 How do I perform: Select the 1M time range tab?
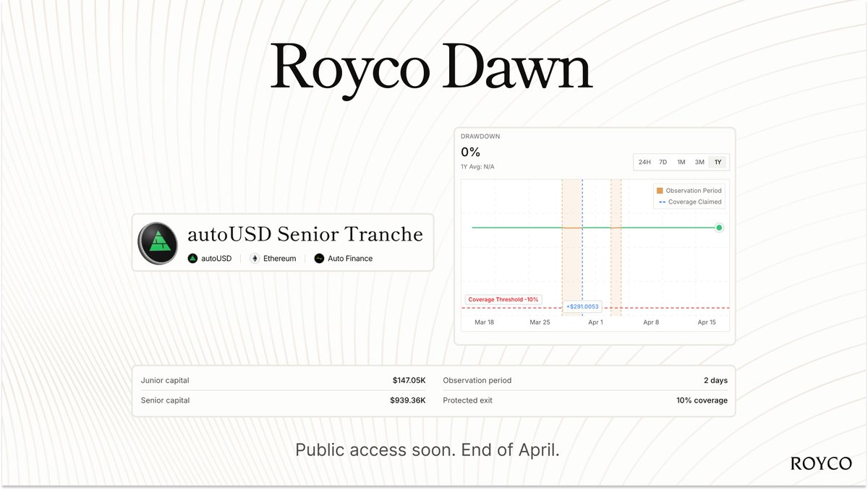681,162
